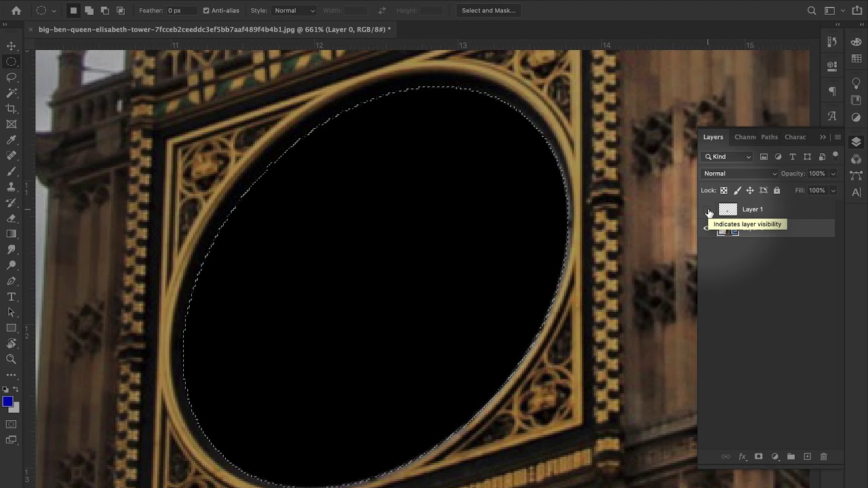Open the Layers panel hamburger menu
Image resolution: width=868 pixels, height=488 pixels.
837,137
